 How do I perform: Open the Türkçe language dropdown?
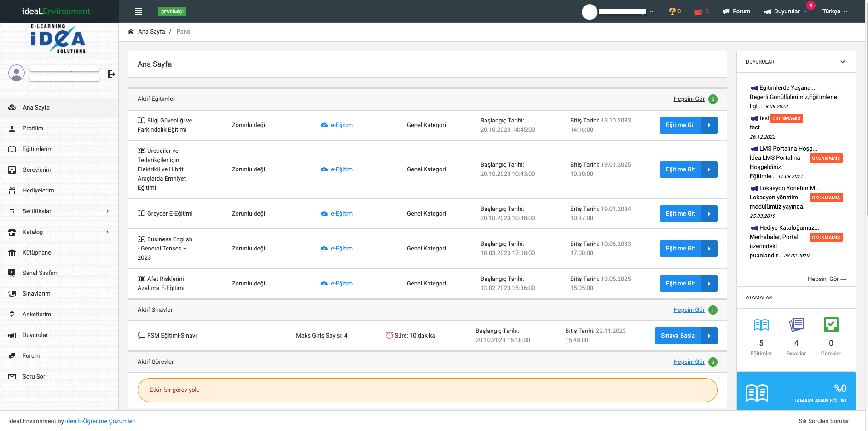[x=835, y=12]
